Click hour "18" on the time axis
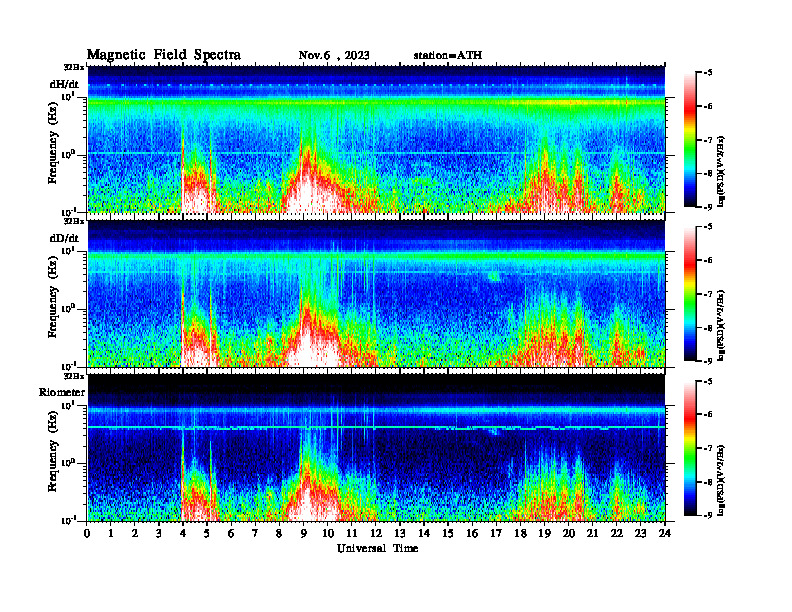 click(520, 534)
